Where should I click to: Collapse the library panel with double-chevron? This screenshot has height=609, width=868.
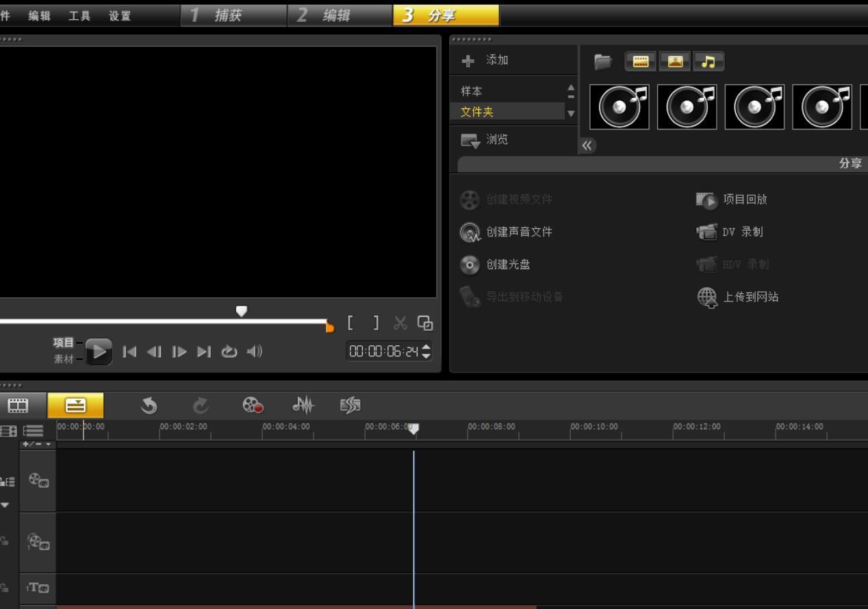tap(587, 145)
